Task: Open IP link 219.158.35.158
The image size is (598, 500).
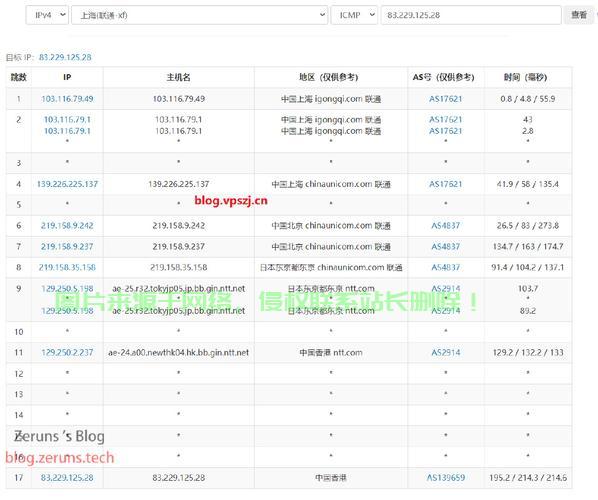Action: [67, 267]
